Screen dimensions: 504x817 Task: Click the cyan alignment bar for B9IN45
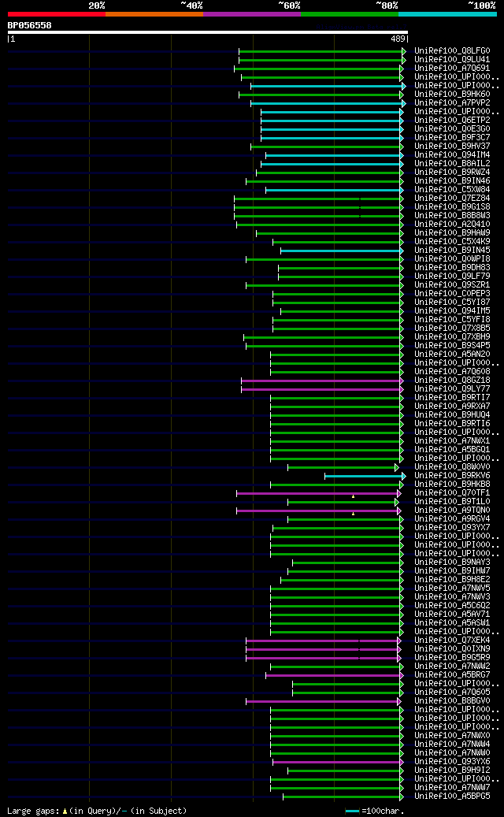point(342,251)
